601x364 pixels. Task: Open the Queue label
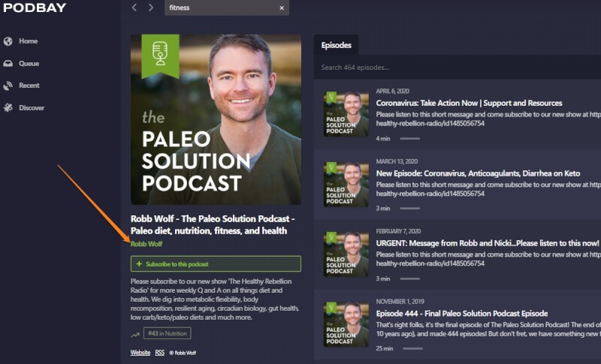coord(29,64)
